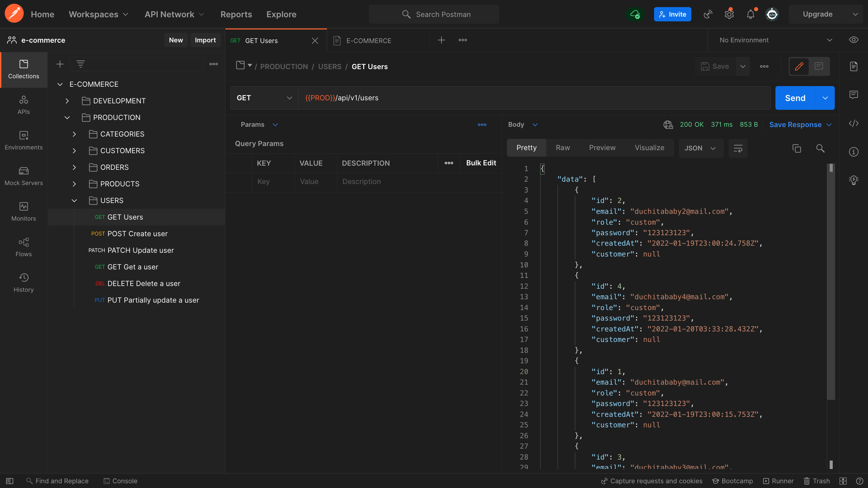Click the Invite button
This screenshot has width=868, height=488.
672,14
